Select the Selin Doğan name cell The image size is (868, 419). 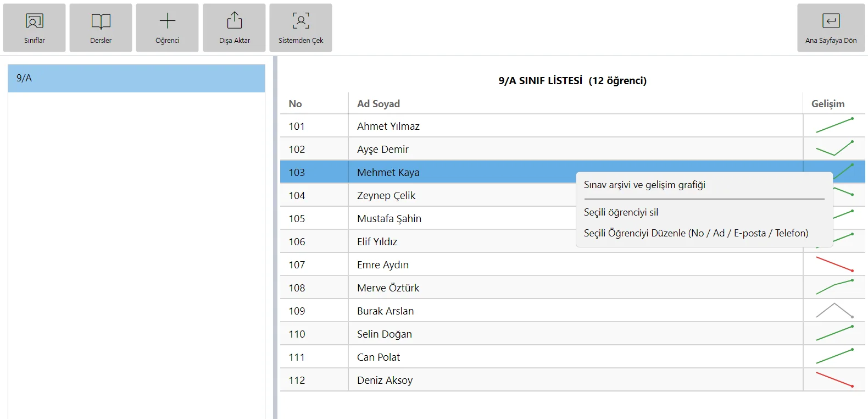tap(575, 334)
